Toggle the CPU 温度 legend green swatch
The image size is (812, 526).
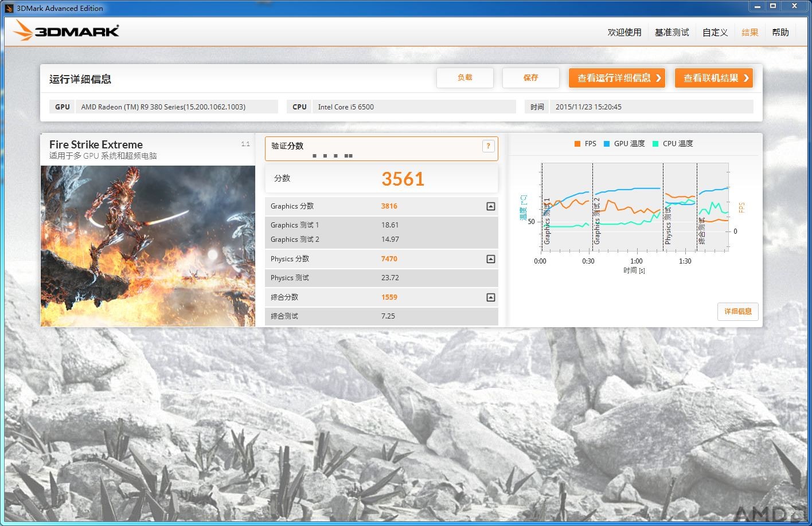click(655, 144)
